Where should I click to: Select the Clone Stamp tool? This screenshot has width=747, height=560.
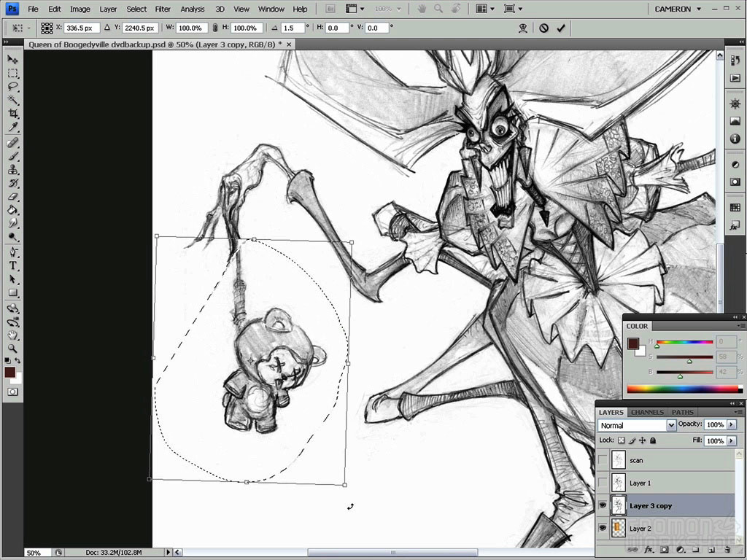click(12, 168)
